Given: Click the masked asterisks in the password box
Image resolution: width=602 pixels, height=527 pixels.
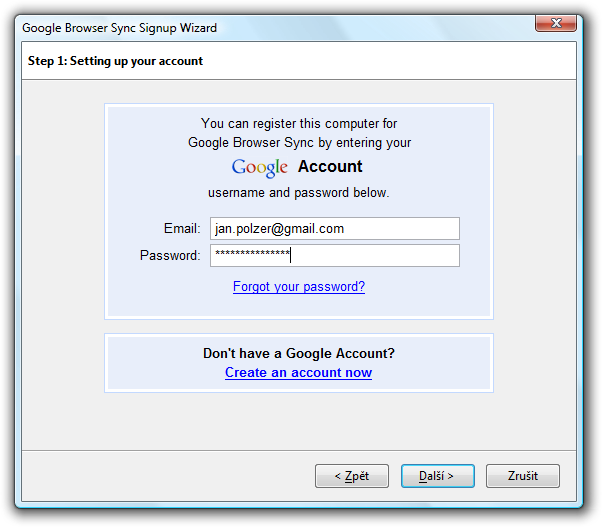Looking at the screenshot, I should 252,253.
